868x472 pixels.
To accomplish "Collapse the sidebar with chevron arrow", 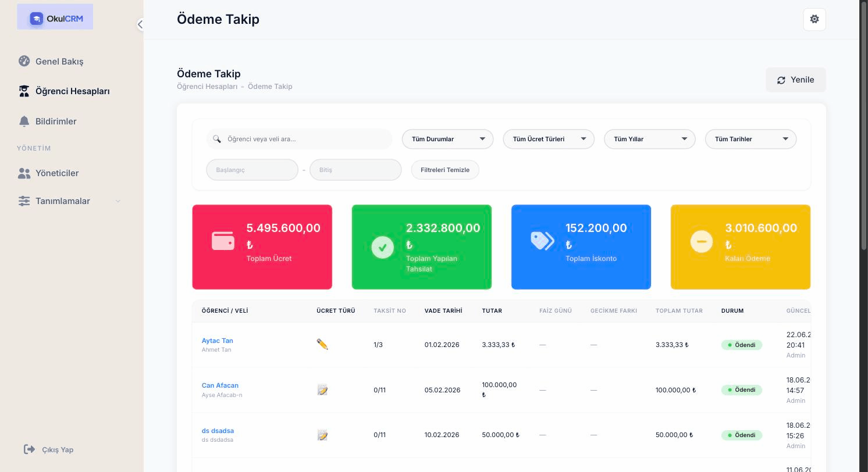I will click(140, 24).
